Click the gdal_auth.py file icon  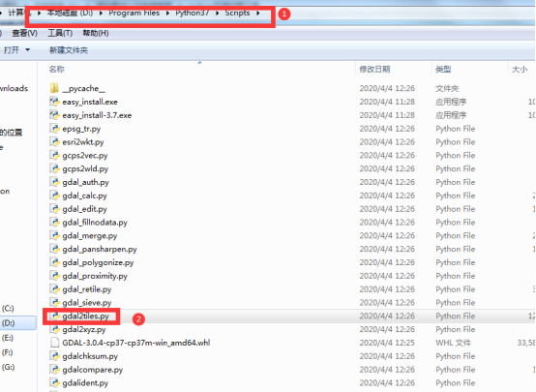click(x=54, y=182)
